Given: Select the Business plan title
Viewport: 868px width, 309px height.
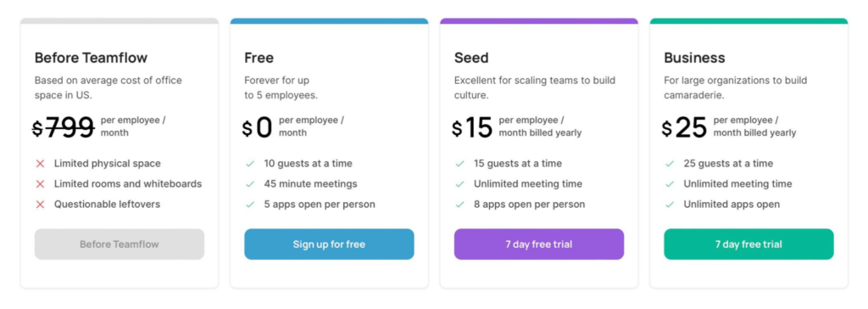Looking at the screenshot, I should tap(694, 58).
